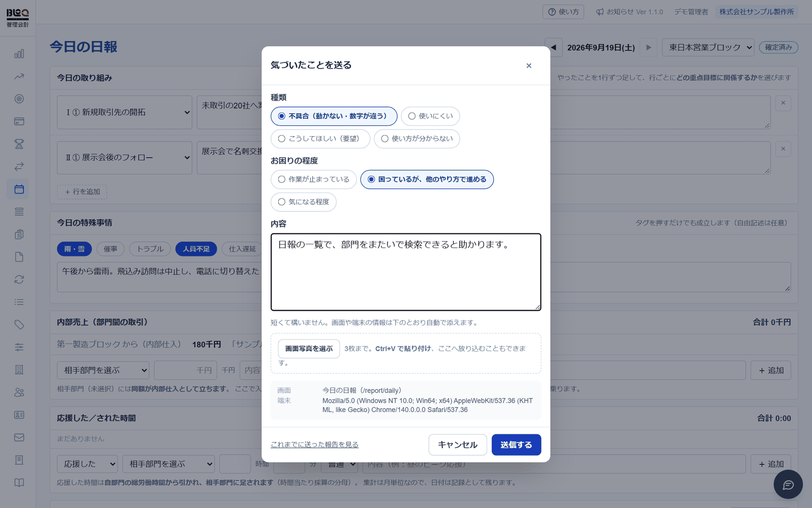Remove the 展示会後のフォロー row with ×
812x508 pixels.
[783, 149]
